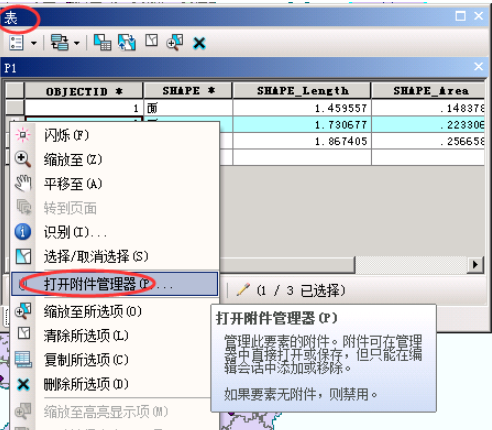Click the Select By Attributes toolbar icon
This screenshot has width=492, height=430.
point(102,43)
